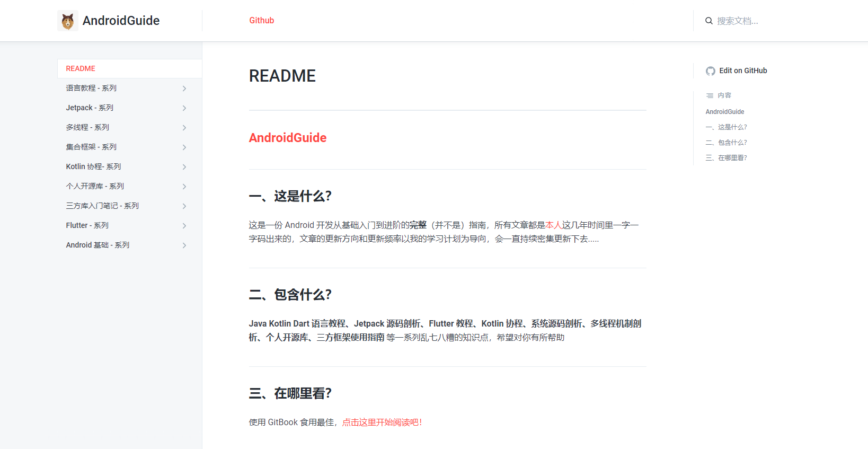This screenshot has height=449, width=868.
Task: Expand the Jetpack - 系列 chevron
Action: [184, 108]
